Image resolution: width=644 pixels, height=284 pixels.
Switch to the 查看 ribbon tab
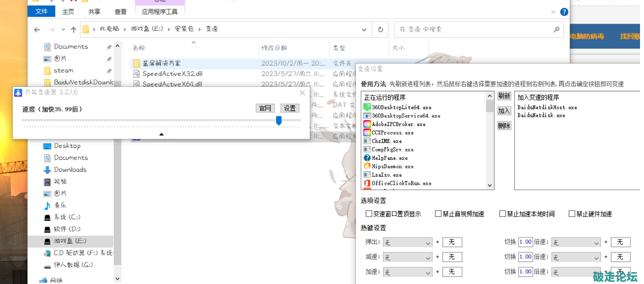120,12
